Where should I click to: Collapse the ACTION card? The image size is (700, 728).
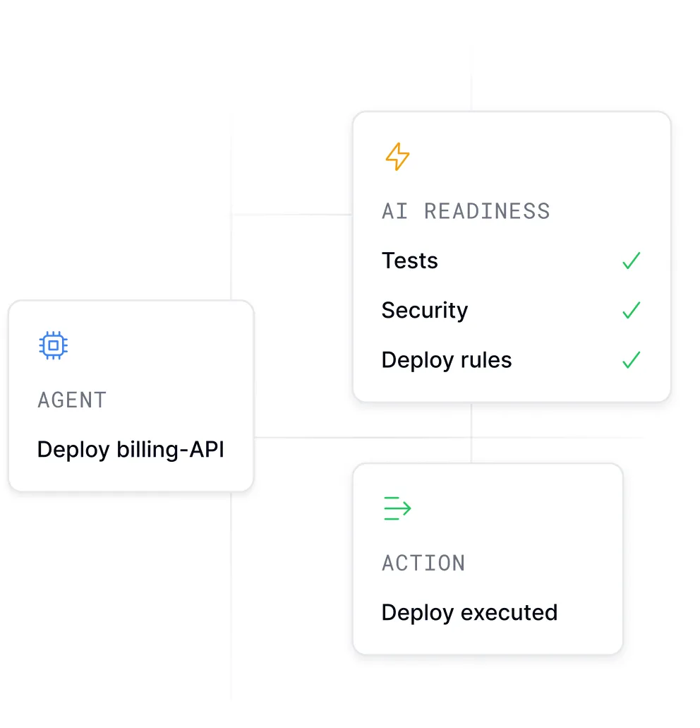pos(488,558)
